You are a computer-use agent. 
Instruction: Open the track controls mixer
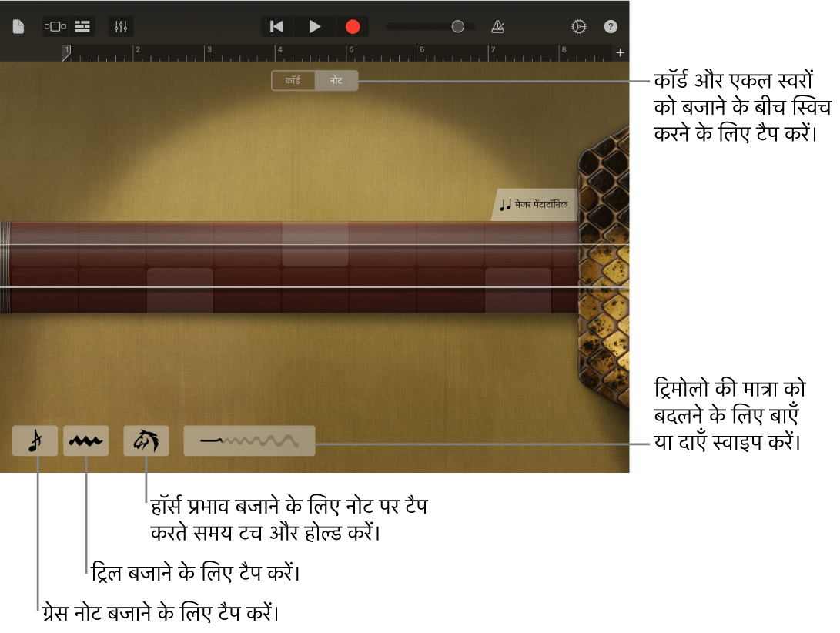pyautogui.click(x=121, y=27)
